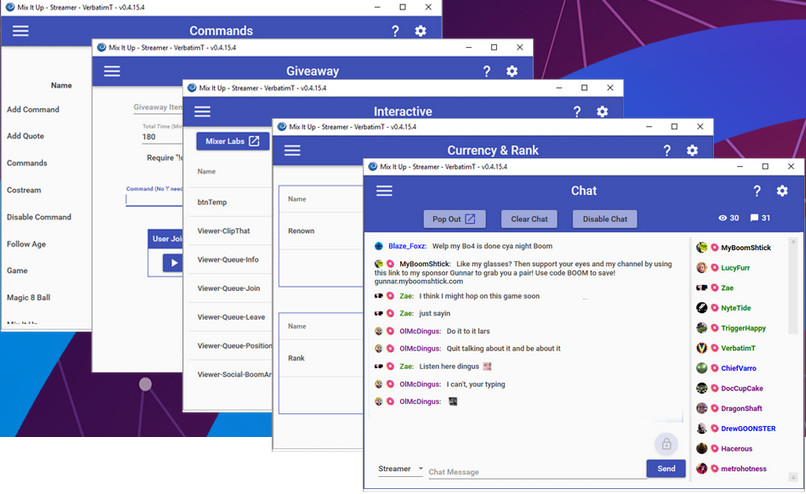The height and width of the screenshot is (494, 806).
Task: Open settings gear in Currency & Rank window
Action: pos(692,151)
